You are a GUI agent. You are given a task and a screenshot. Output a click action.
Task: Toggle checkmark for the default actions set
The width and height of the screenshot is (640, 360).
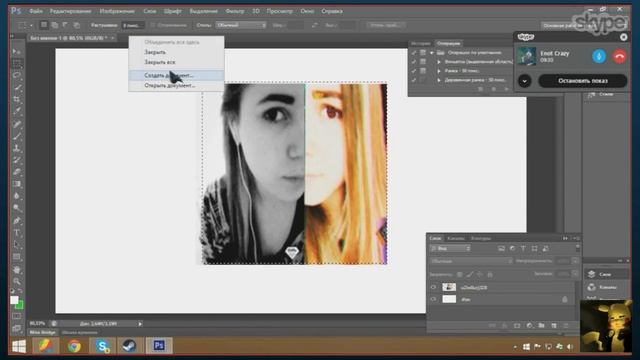(414, 53)
